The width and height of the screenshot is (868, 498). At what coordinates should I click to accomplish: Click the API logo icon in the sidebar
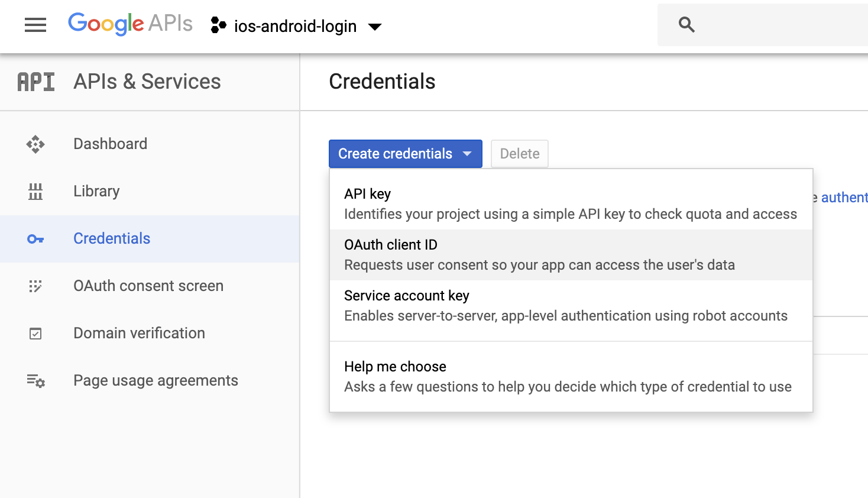[36, 82]
